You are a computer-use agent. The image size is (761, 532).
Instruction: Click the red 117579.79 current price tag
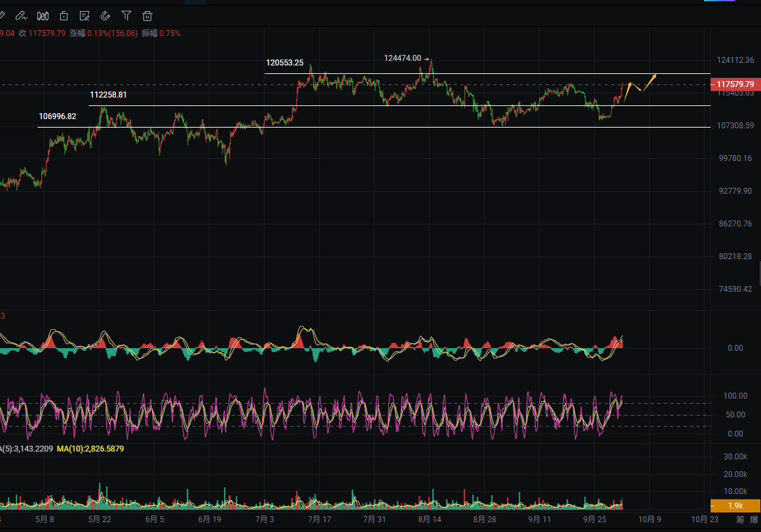pyautogui.click(x=735, y=84)
